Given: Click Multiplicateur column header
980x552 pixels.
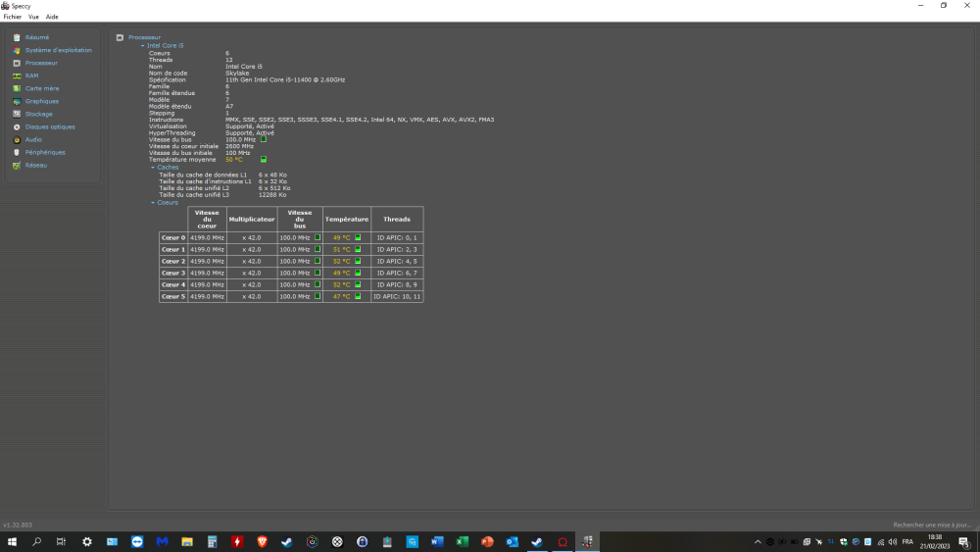Looking at the screenshot, I should (252, 220).
